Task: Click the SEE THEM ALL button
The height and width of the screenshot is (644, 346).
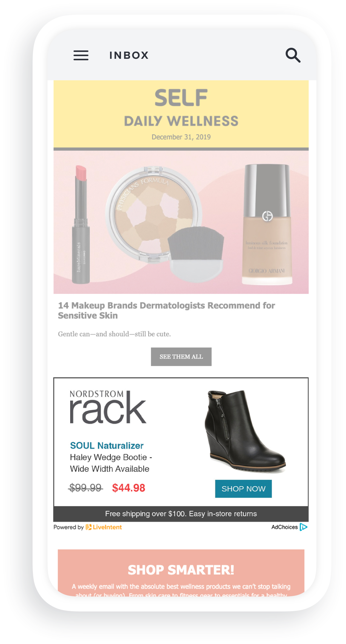Action: point(181,357)
